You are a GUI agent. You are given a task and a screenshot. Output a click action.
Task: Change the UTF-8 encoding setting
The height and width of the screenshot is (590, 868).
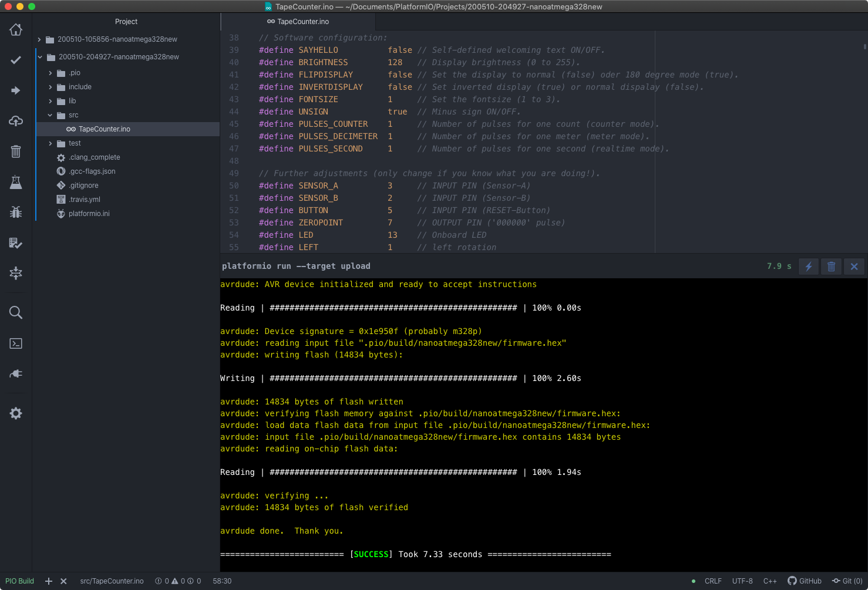[x=742, y=581]
